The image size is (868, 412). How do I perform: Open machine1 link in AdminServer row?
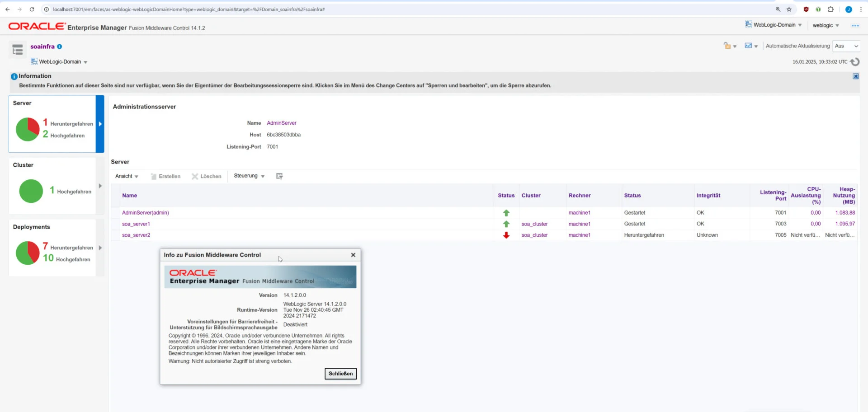pyautogui.click(x=580, y=213)
